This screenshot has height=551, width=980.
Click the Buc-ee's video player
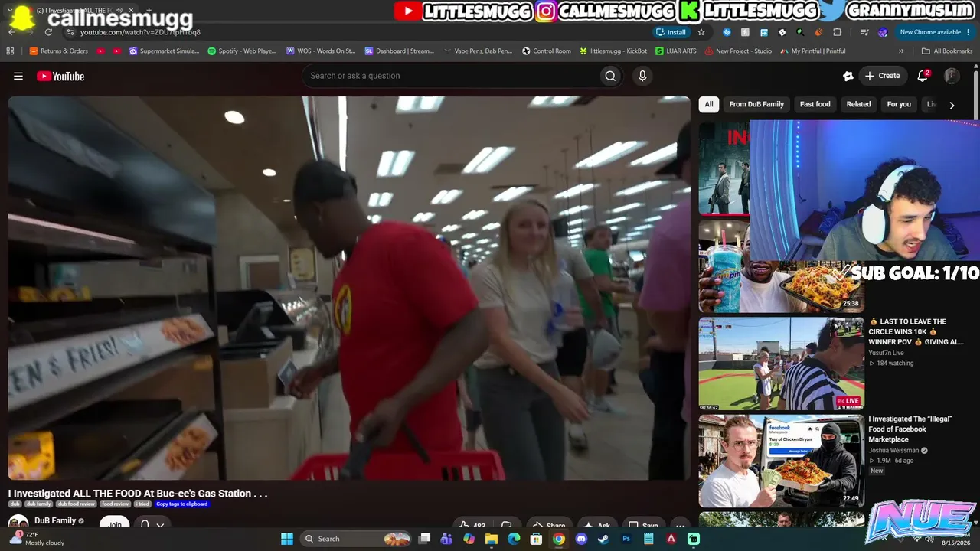[349, 289]
